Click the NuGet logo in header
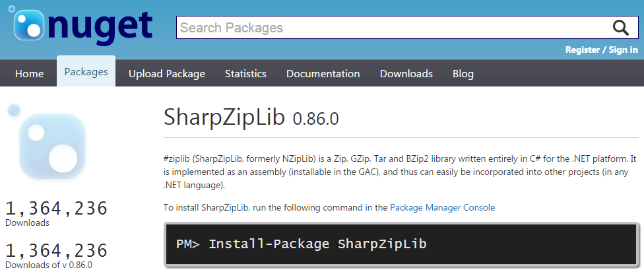644x272 pixels. (80, 26)
